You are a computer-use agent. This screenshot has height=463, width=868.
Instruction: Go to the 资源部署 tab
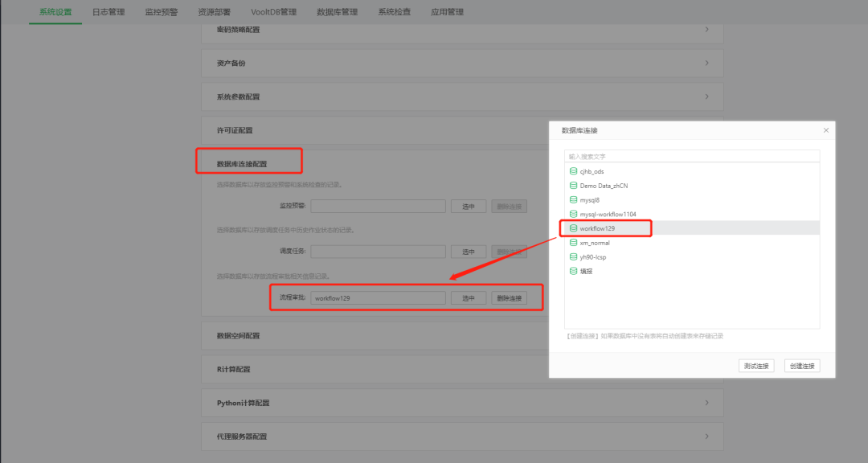[215, 11]
